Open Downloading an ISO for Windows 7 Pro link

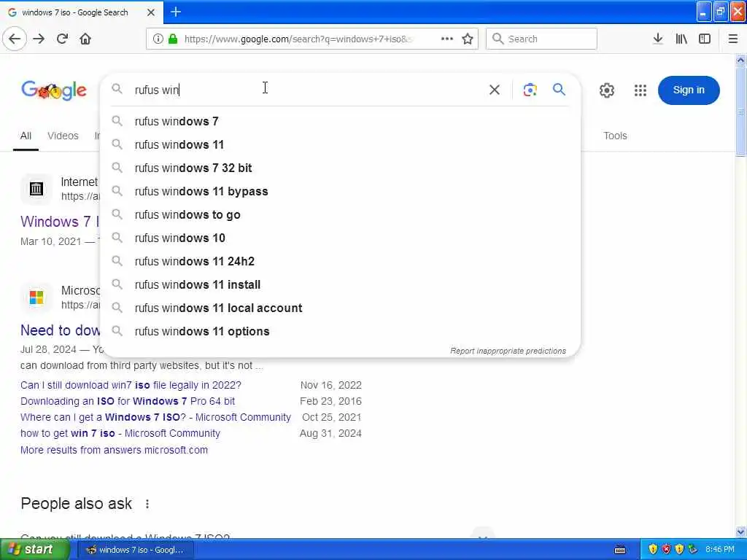(128, 402)
